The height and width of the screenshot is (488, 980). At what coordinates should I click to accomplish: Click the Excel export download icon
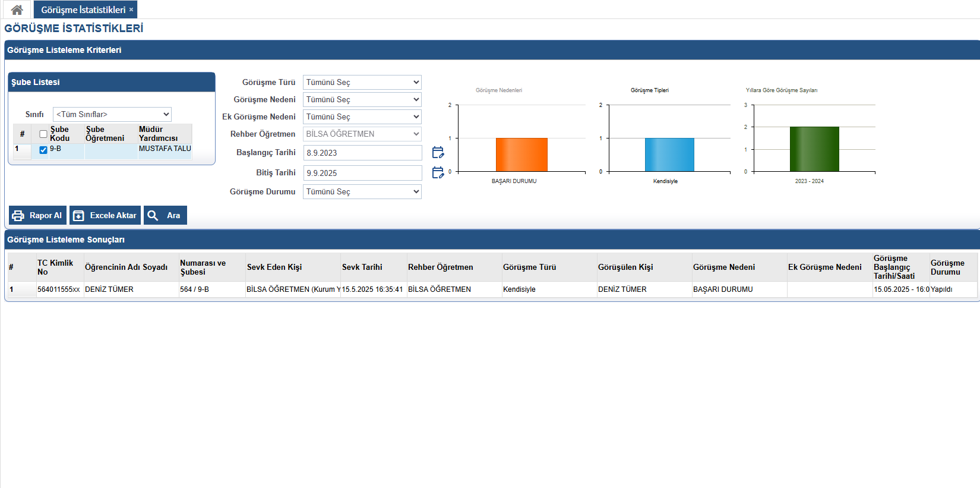[78, 216]
